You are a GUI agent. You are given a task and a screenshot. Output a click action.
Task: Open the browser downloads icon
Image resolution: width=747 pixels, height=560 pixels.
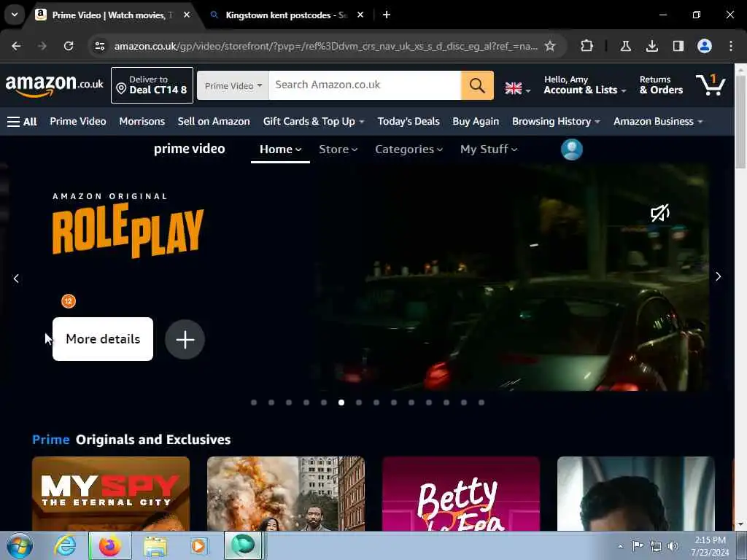pos(651,46)
